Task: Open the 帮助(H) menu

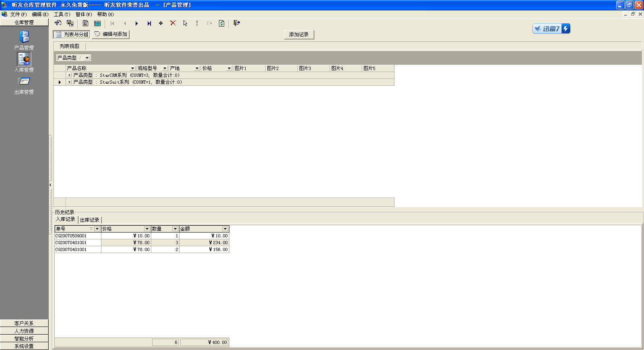Action: pos(105,14)
